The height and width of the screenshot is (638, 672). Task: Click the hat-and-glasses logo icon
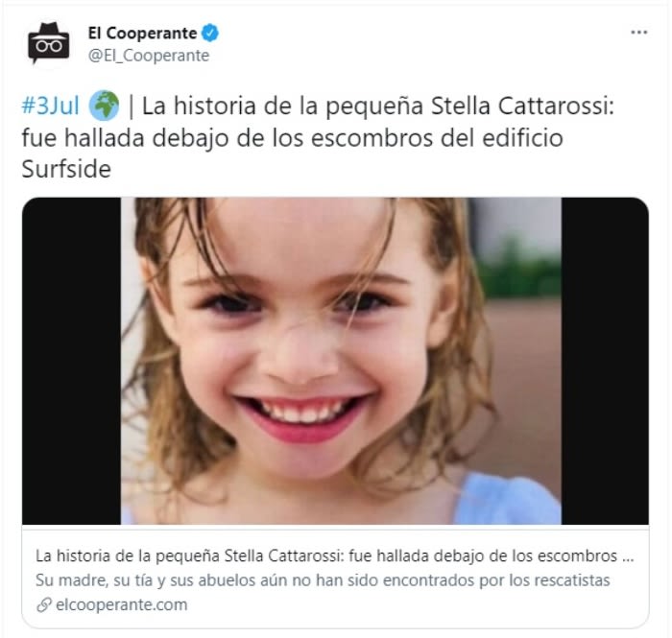point(48,42)
